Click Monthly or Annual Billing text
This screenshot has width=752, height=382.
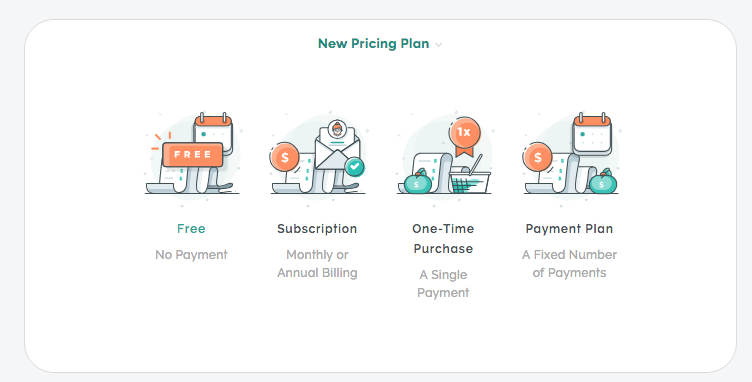[x=317, y=264]
